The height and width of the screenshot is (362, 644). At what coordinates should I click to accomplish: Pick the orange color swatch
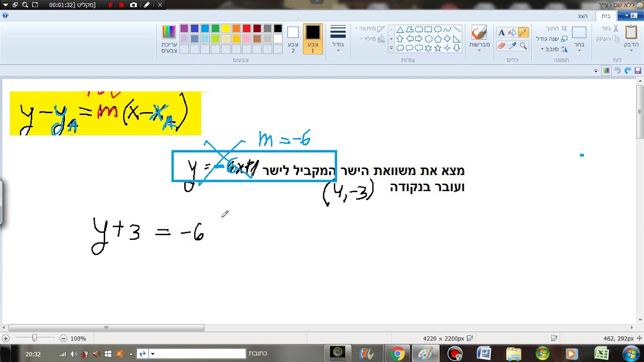(x=236, y=29)
